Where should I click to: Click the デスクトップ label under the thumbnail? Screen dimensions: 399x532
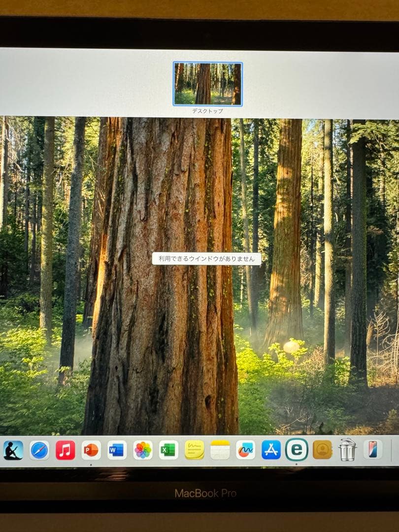(x=207, y=111)
